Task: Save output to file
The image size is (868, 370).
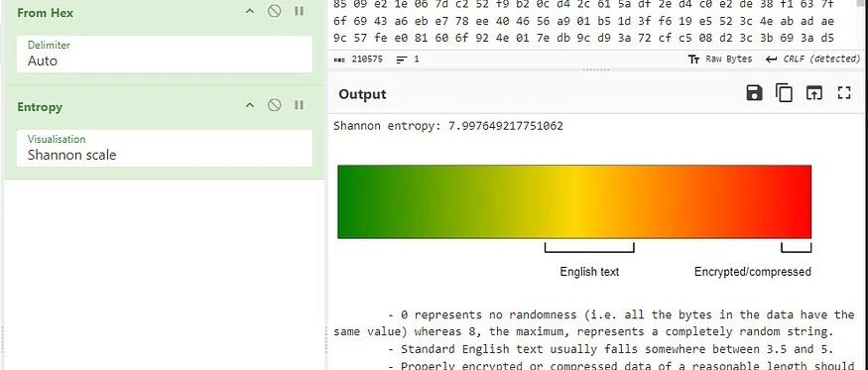Action: (754, 93)
